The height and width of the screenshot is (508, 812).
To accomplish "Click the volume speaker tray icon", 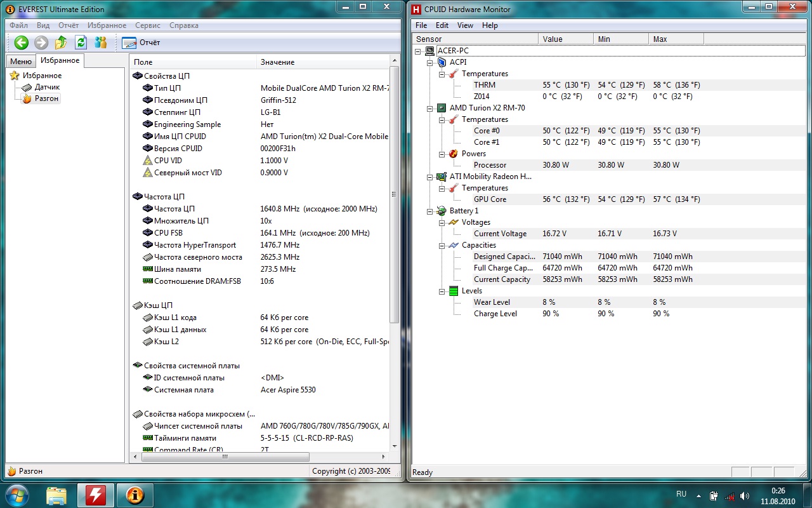I will point(745,495).
